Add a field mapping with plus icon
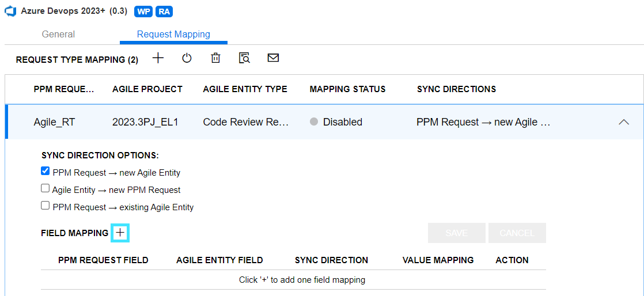The width and height of the screenshot is (644, 296). coord(120,233)
